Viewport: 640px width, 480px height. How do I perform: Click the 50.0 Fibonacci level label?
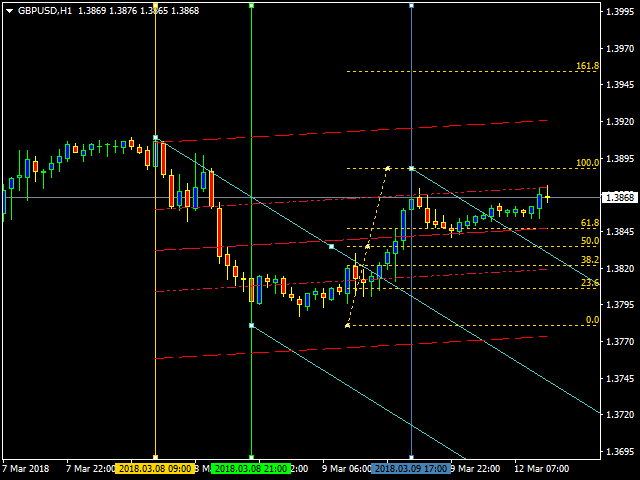pos(590,241)
